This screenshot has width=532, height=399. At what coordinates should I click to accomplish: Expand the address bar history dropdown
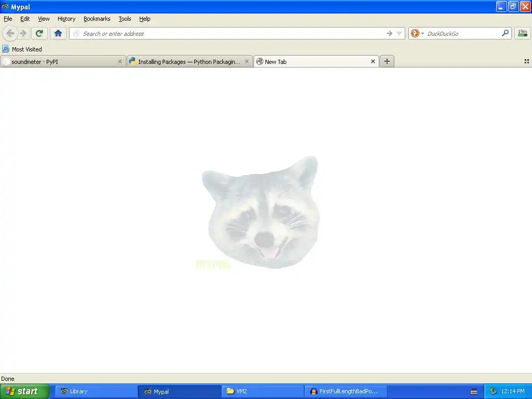click(x=400, y=33)
